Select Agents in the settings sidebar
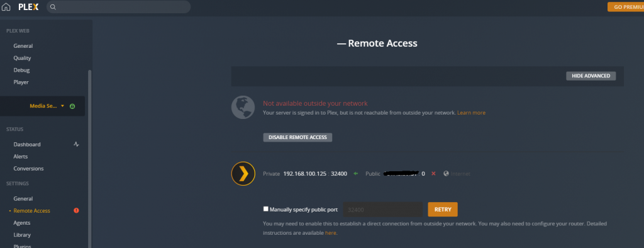Image resolution: width=644 pixels, height=248 pixels. 22,223
